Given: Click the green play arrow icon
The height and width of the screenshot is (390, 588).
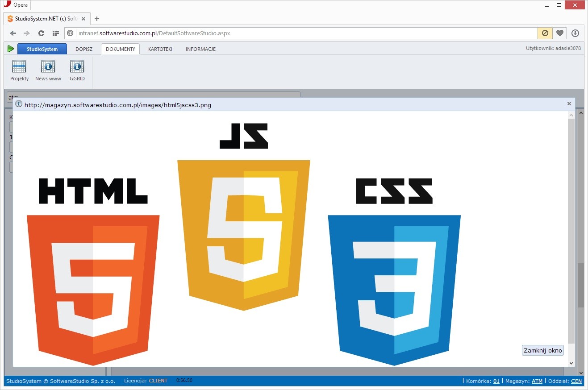Looking at the screenshot, I should pos(11,49).
